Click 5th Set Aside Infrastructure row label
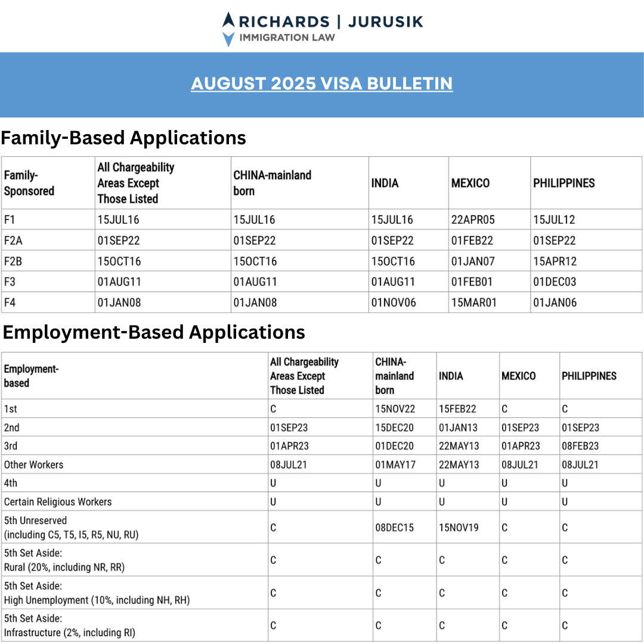Image resolution: width=644 pixels, height=644 pixels. tap(69, 626)
